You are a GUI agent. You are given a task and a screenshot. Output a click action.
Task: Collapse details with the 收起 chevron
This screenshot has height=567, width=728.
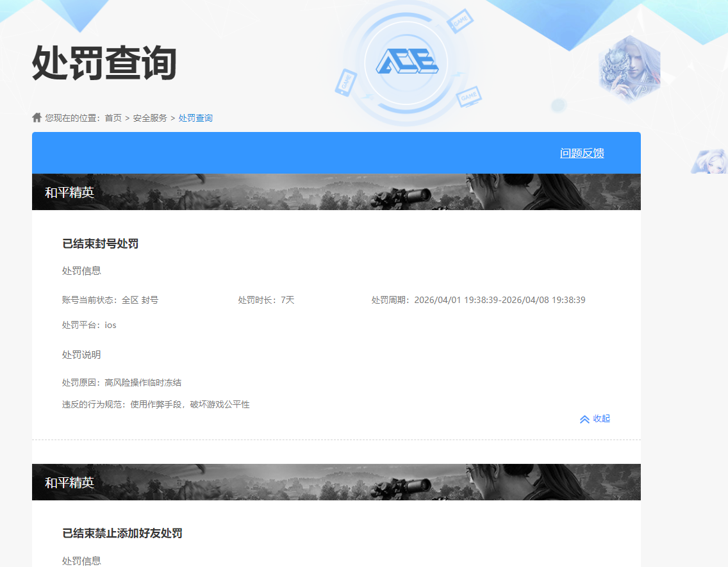point(595,418)
